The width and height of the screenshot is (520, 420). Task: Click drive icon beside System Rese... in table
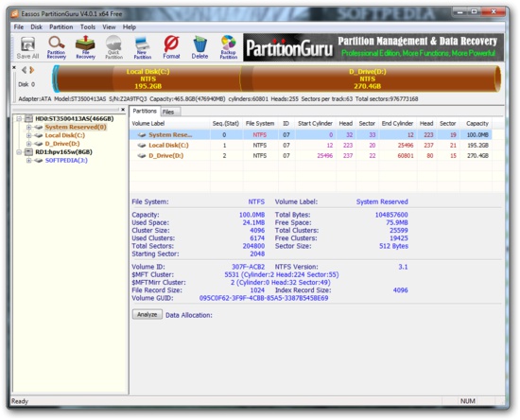click(142, 134)
